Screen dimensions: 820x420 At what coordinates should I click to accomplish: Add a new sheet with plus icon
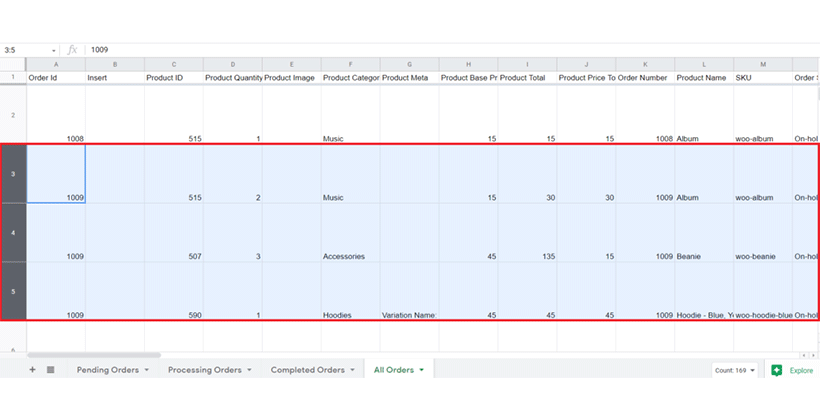tap(32, 370)
